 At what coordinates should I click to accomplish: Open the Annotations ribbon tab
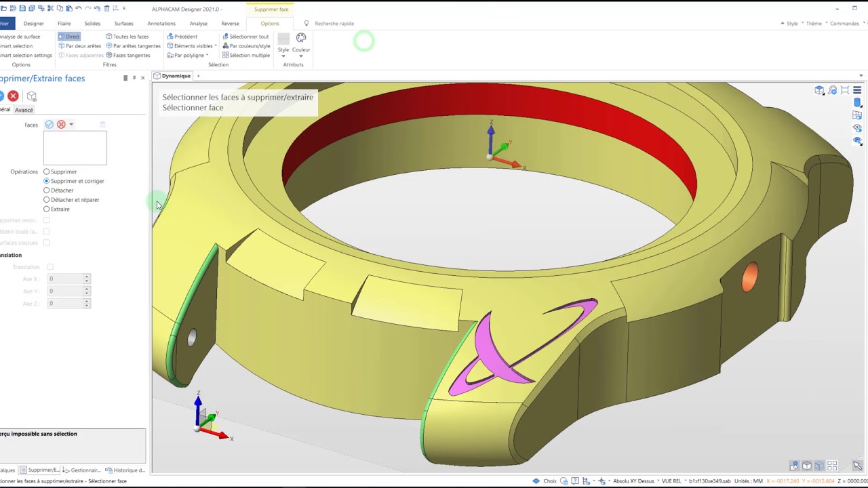click(x=161, y=24)
